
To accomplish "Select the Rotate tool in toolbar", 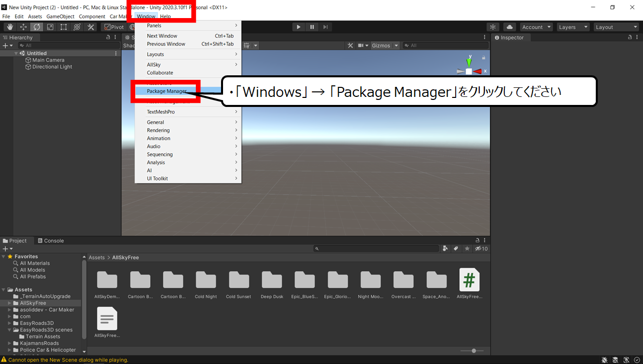I will point(37,27).
